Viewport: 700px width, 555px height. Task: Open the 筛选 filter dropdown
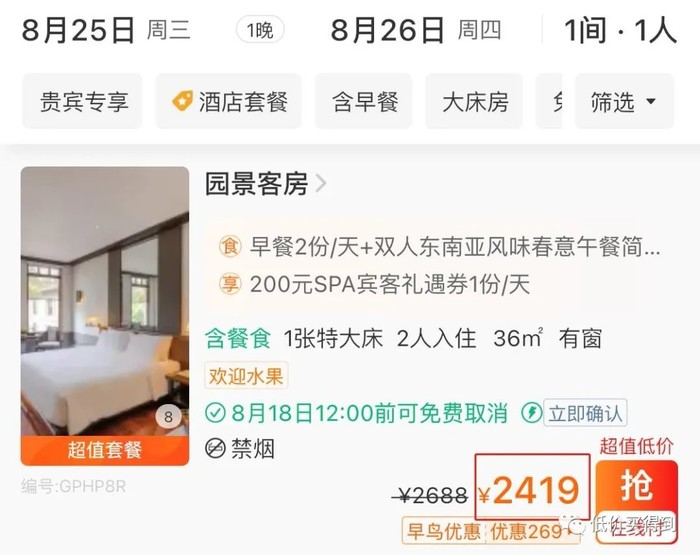tap(624, 101)
